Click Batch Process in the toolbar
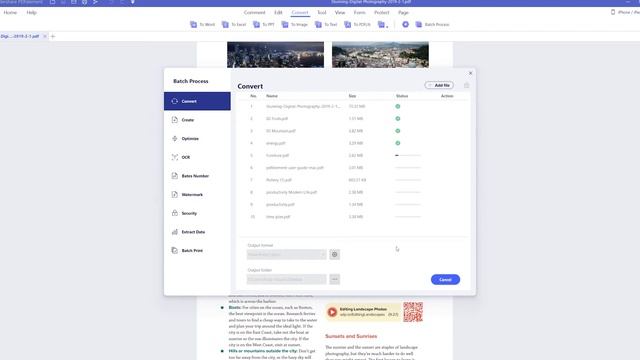This screenshot has width=640, height=360. 432,24
